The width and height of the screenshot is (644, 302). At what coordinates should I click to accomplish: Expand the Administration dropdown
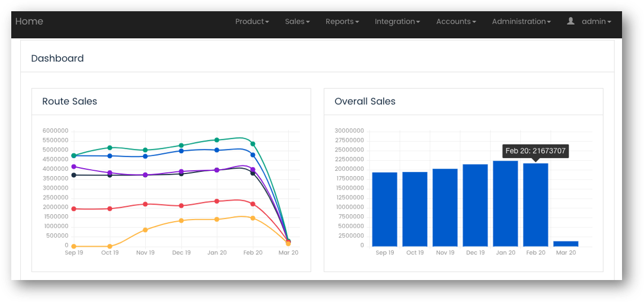(521, 21)
